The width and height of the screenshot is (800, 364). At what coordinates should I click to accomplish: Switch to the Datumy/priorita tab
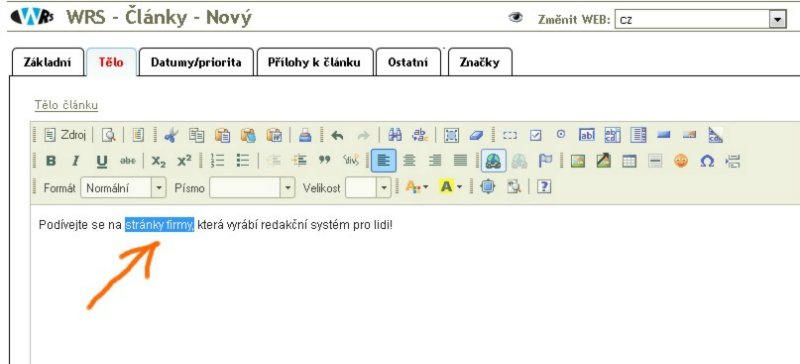click(x=196, y=62)
